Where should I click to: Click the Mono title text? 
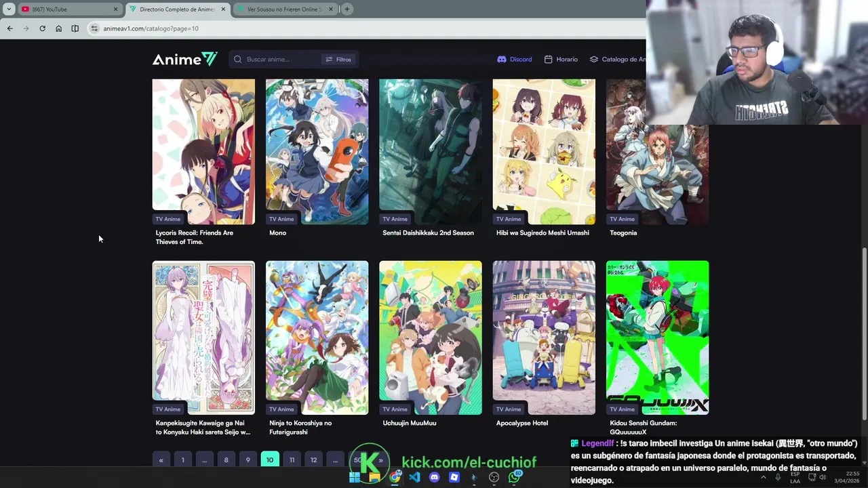(277, 233)
